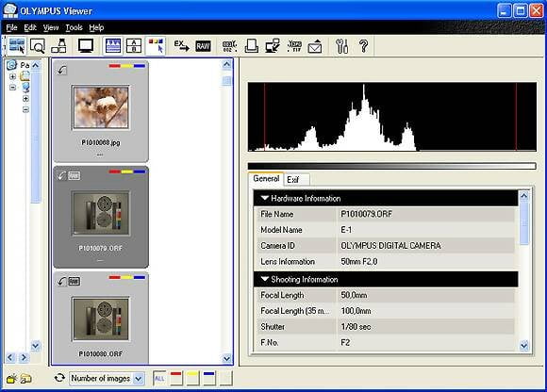Viewport: 547px width, 392px height.
Task: Collapse the Hardware Information section
Action: (x=265, y=198)
